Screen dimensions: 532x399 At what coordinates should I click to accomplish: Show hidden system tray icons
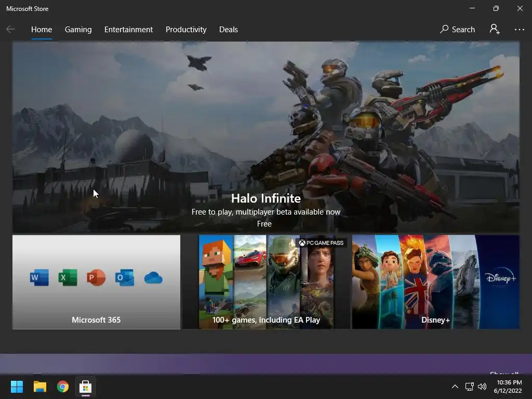(455, 387)
